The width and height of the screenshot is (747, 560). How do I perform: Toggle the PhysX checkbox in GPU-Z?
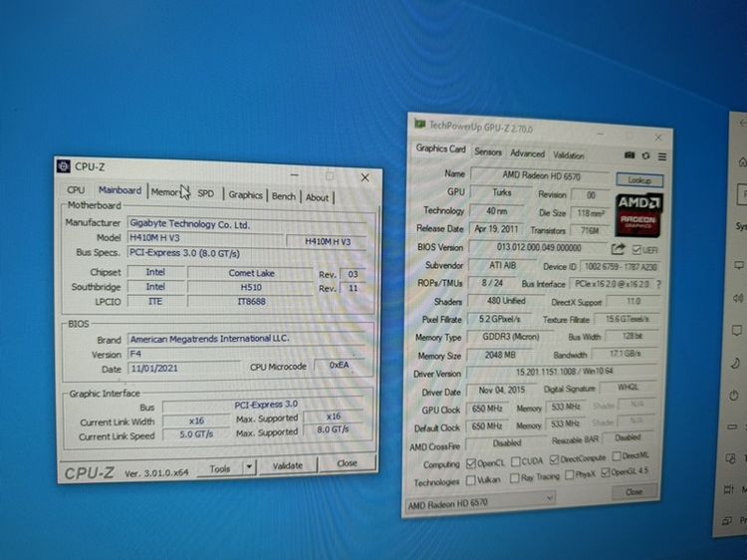tap(570, 474)
